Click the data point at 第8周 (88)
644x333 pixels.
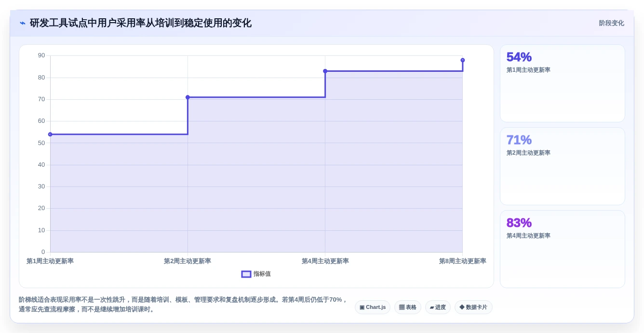click(x=463, y=60)
